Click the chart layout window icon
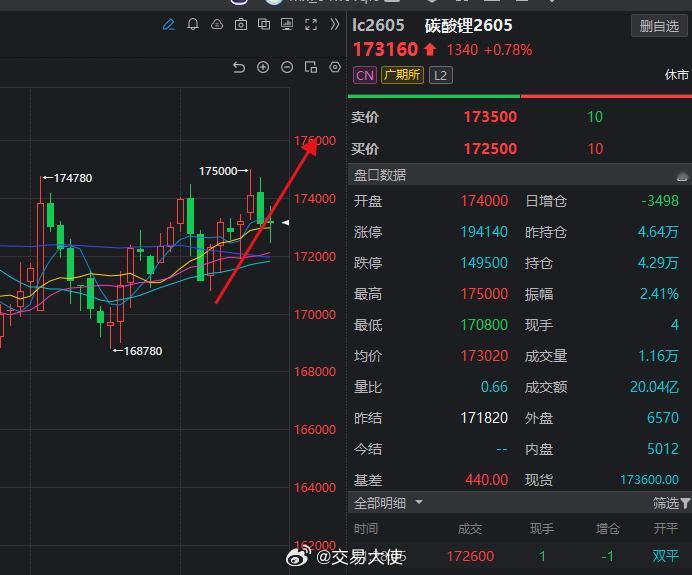692x575 pixels. [x=311, y=68]
